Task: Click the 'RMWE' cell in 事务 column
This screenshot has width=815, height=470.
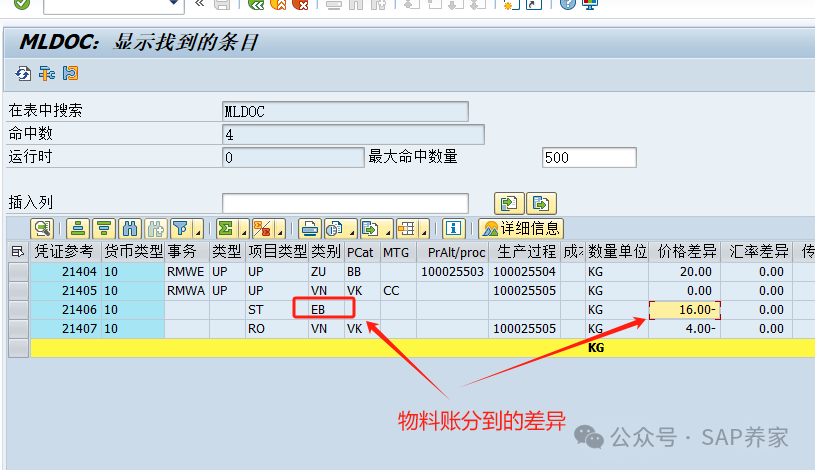Action: pos(187,272)
